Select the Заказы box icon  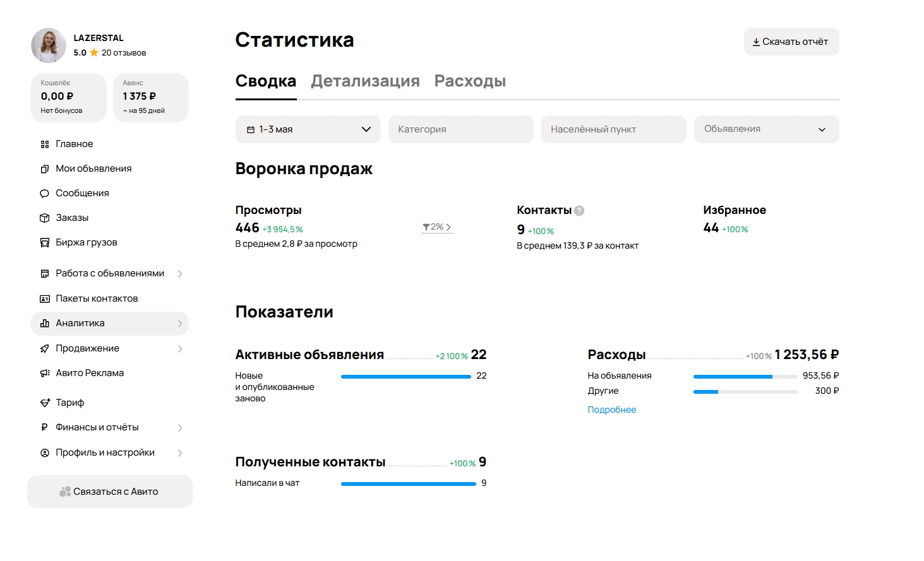45,218
